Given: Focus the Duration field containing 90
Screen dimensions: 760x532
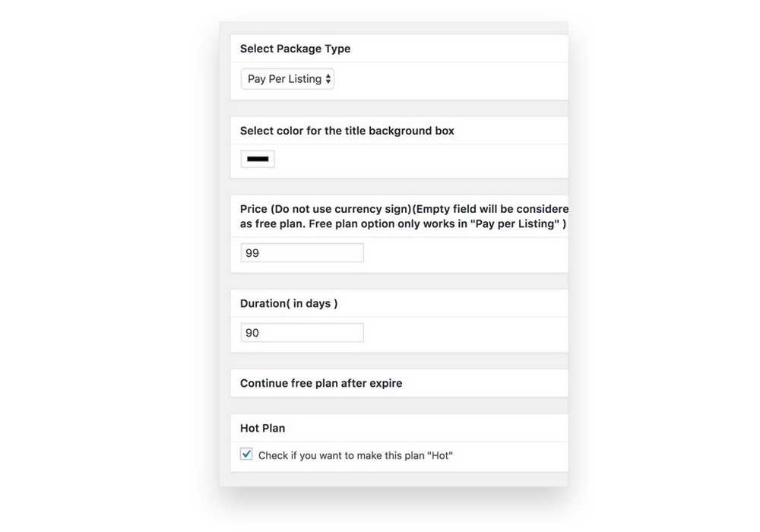Looking at the screenshot, I should pyautogui.click(x=302, y=333).
